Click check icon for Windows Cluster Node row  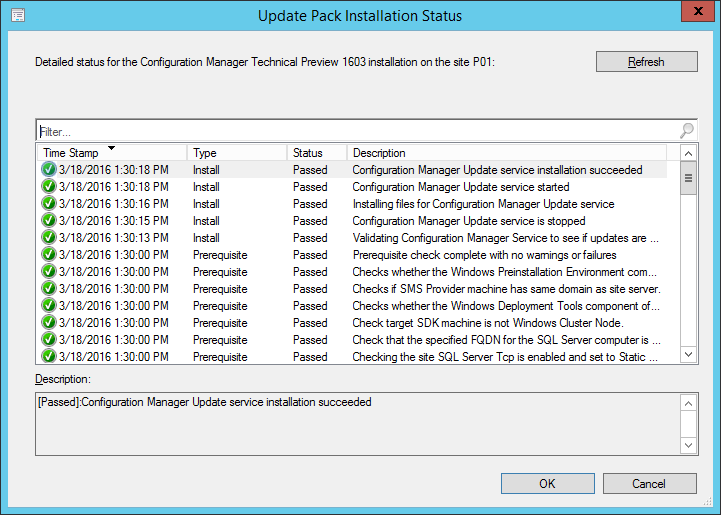pyautogui.click(x=49, y=323)
